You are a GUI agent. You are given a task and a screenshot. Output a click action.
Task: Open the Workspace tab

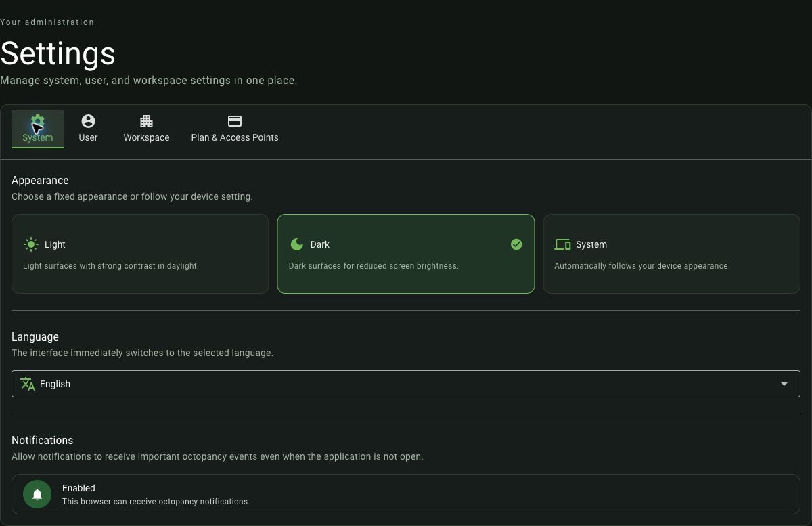[x=146, y=129]
